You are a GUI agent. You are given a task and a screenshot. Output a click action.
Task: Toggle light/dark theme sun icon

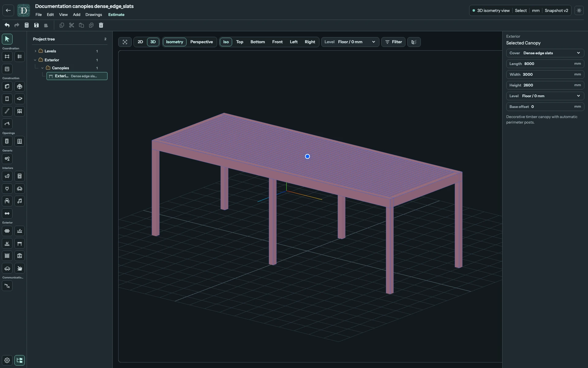click(x=579, y=10)
